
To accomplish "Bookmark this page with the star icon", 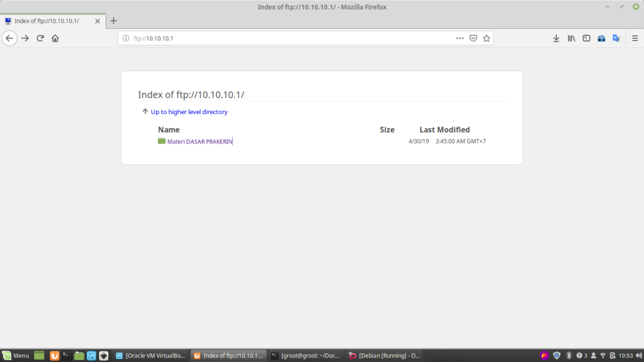I will (x=486, y=38).
